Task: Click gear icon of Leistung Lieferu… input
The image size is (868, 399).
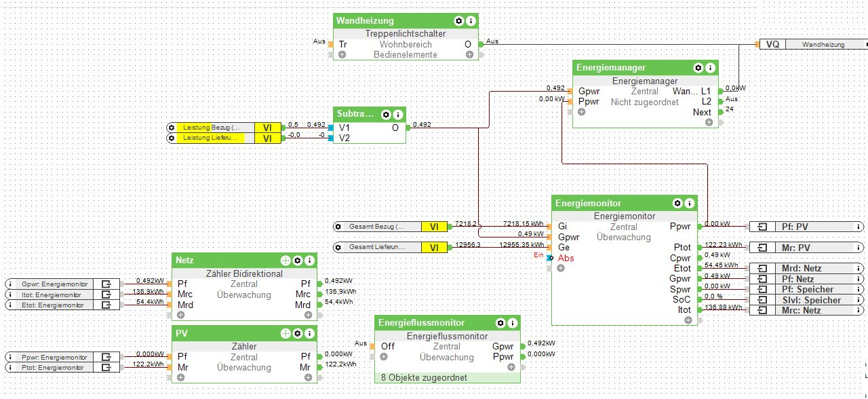Action: pyautogui.click(x=172, y=138)
